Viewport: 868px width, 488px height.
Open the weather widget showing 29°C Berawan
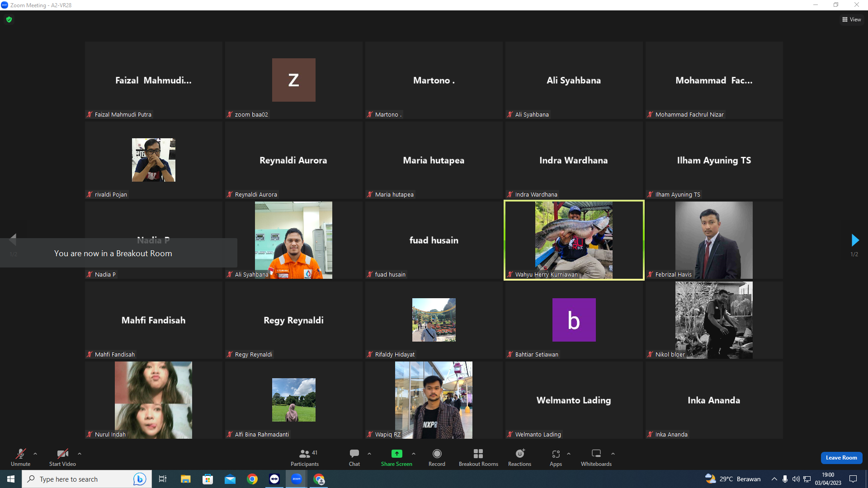(x=733, y=479)
